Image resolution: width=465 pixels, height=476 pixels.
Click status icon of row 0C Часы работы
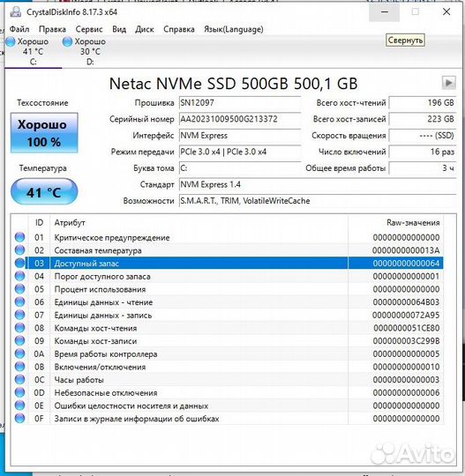[x=19, y=380]
